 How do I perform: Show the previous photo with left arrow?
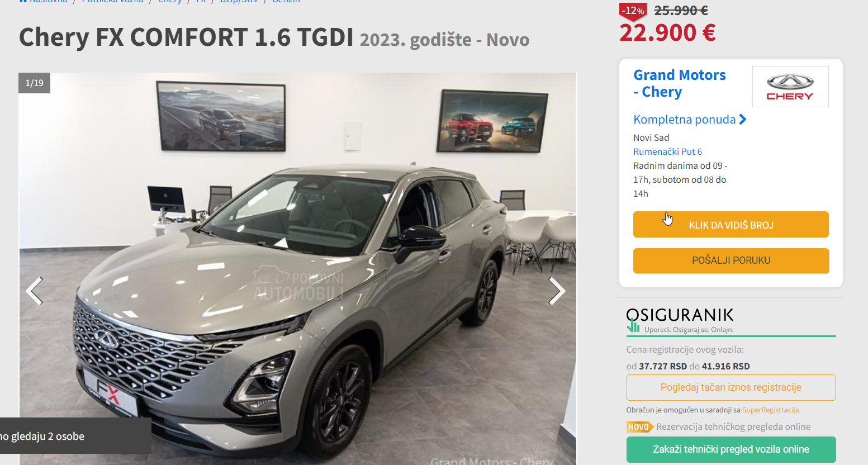coord(34,291)
